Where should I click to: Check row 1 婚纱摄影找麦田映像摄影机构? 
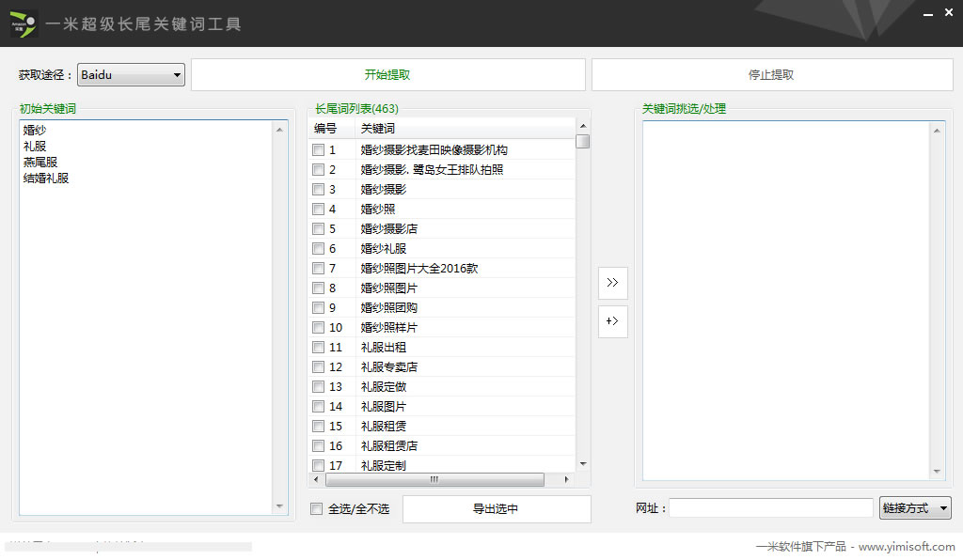coord(318,149)
